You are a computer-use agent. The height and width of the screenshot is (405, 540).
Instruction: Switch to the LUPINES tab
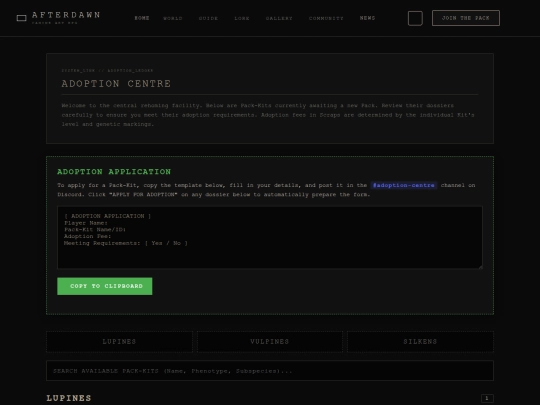(x=119, y=342)
